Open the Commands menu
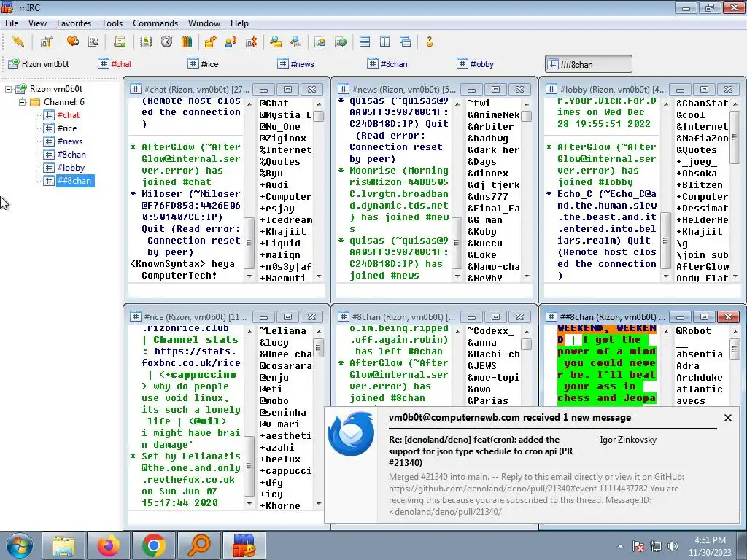The height and width of the screenshot is (560, 747). (155, 23)
